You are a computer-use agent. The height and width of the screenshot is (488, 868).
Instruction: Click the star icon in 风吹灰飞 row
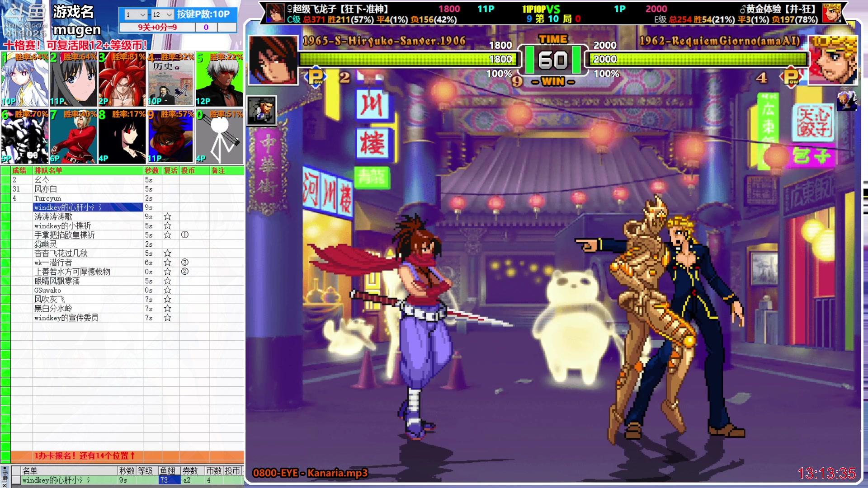167,300
